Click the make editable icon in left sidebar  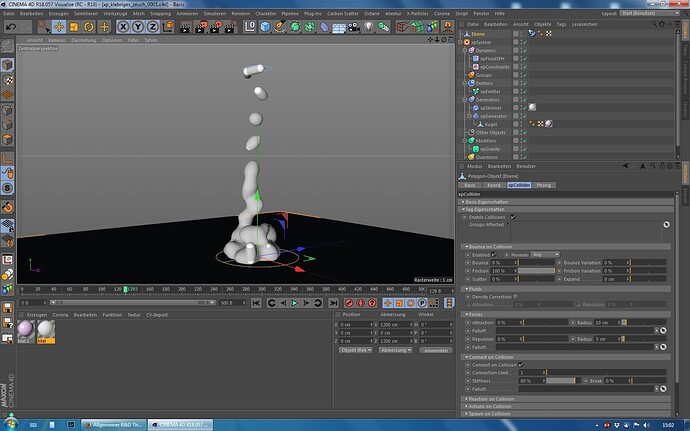[x=7, y=45]
